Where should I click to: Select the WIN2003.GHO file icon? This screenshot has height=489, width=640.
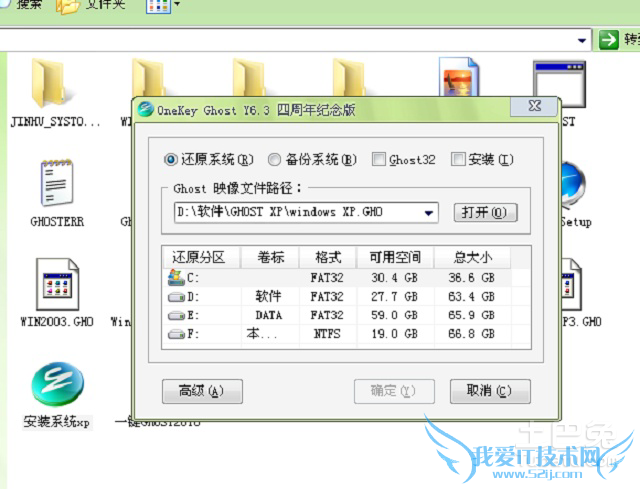(58, 285)
